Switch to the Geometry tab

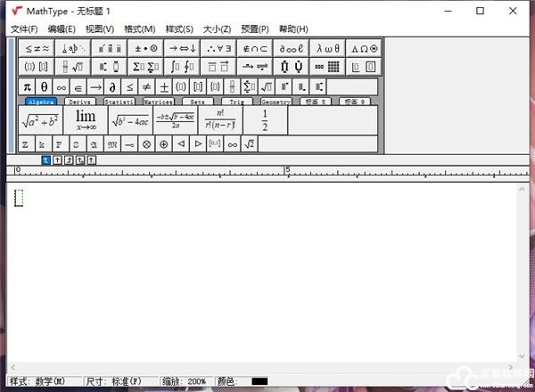[x=276, y=102]
